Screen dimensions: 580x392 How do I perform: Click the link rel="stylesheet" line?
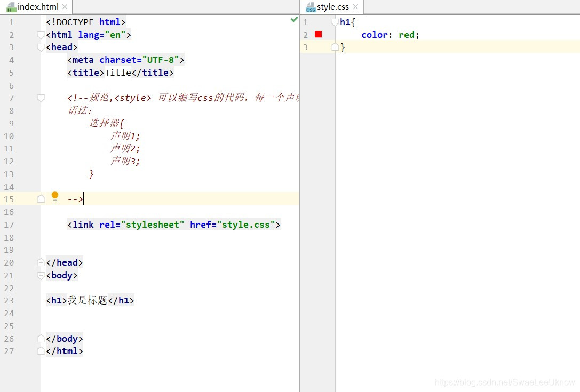(x=174, y=225)
